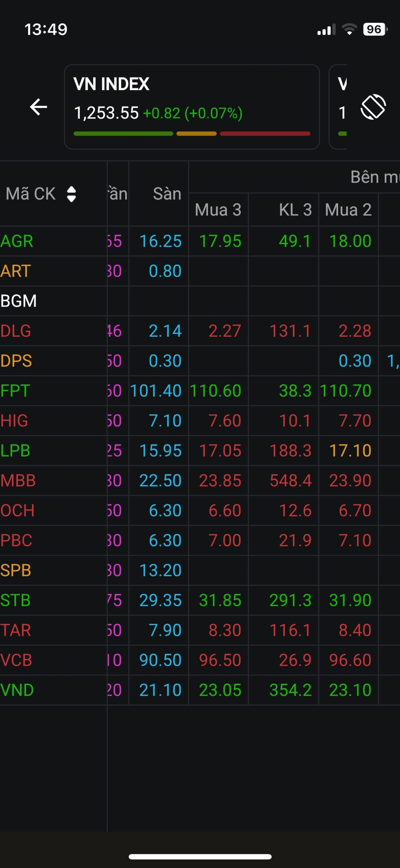Click the VN INDEX value 1,253.55
400x868 pixels.
(x=106, y=113)
